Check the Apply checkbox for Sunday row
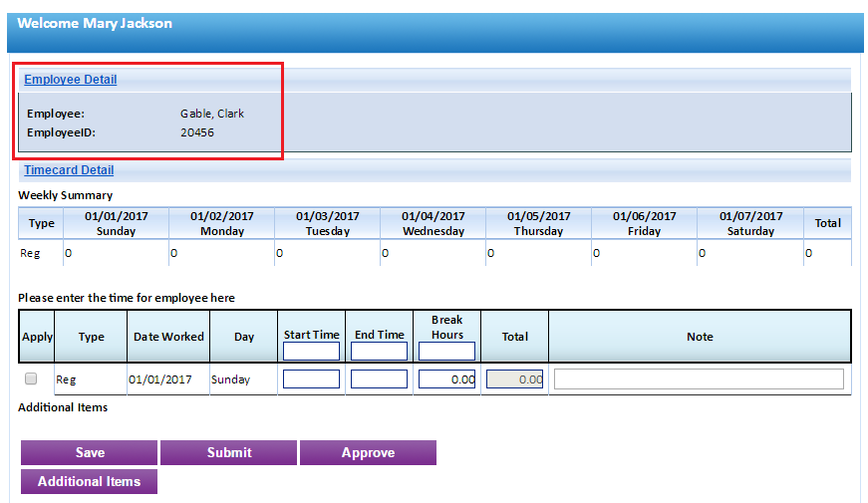Screen dimensions: 868x503 pos(31,378)
